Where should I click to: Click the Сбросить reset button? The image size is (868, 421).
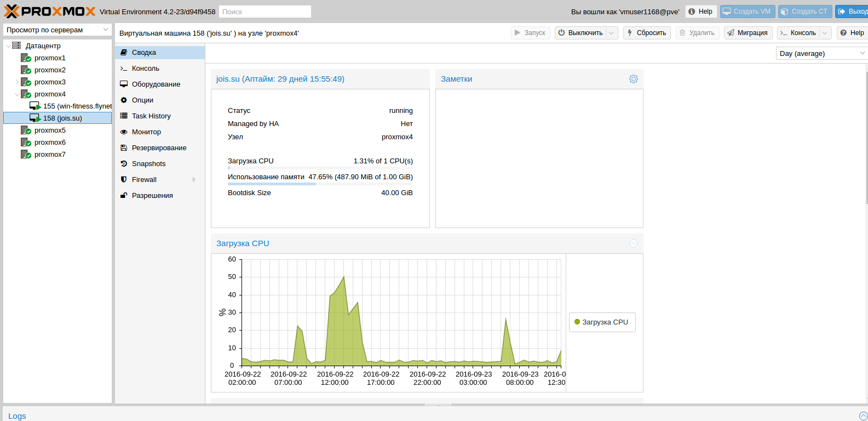[x=647, y=33]
